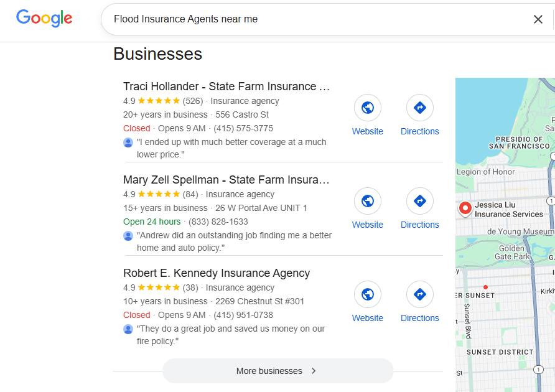Click the Google logo
Image resolution: width=555 pixels, height=392 pixels.
pyautogui.click(x=44, y=18)
